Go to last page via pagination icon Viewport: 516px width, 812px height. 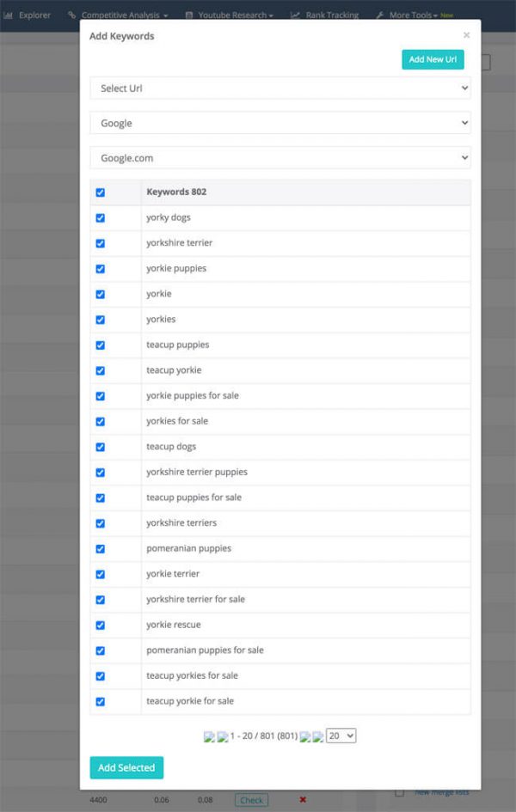coord(320,736)
